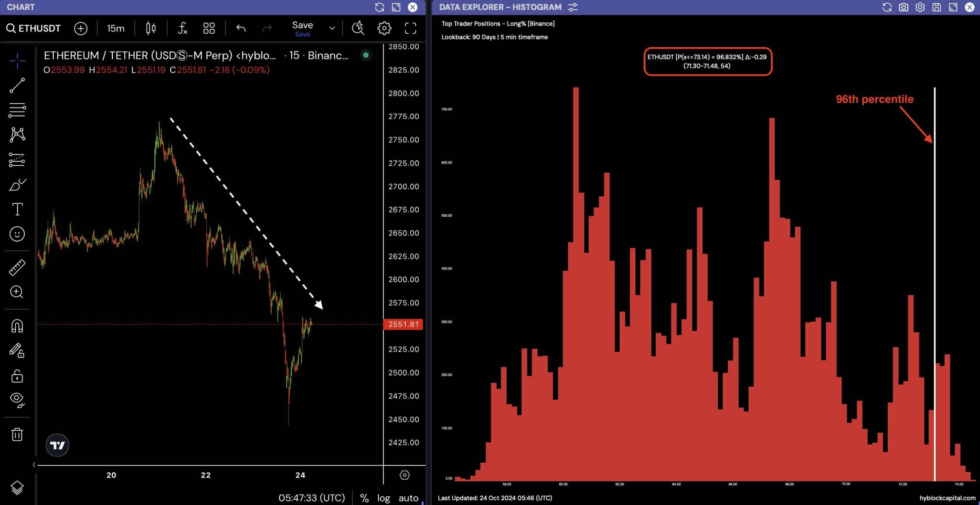Open histogram filter sliders settings

(573, 7)
